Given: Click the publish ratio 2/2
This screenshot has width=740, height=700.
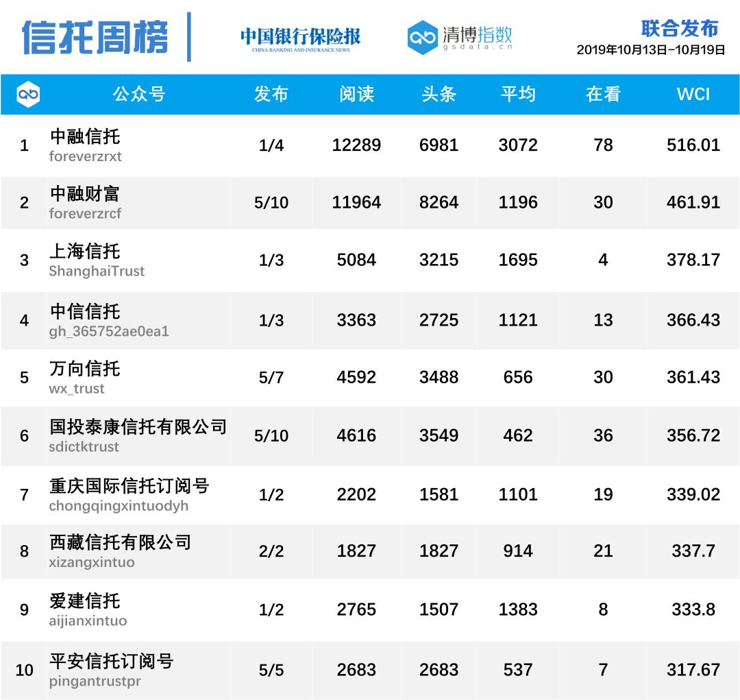Looking at the screenshot, I should tap(271, 551).
